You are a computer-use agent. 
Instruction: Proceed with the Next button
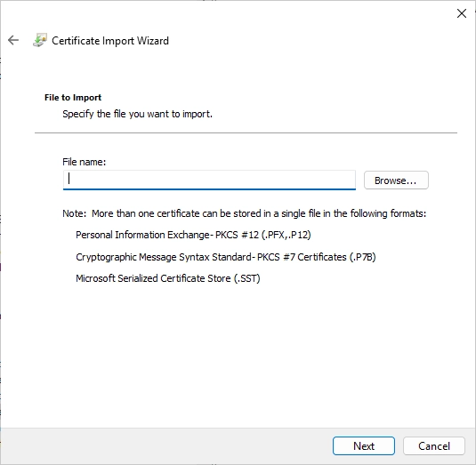(x=364, y=446)
